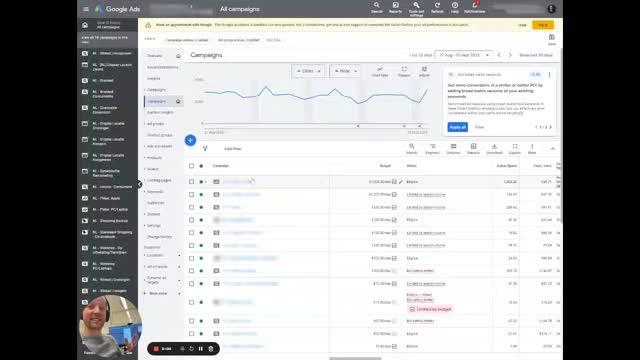Image resolution: width=640 pixels, height=360 pixels.
Task: Tick the first campaign row checkbox
Action: pyautogui.click(x=191, y=182)
